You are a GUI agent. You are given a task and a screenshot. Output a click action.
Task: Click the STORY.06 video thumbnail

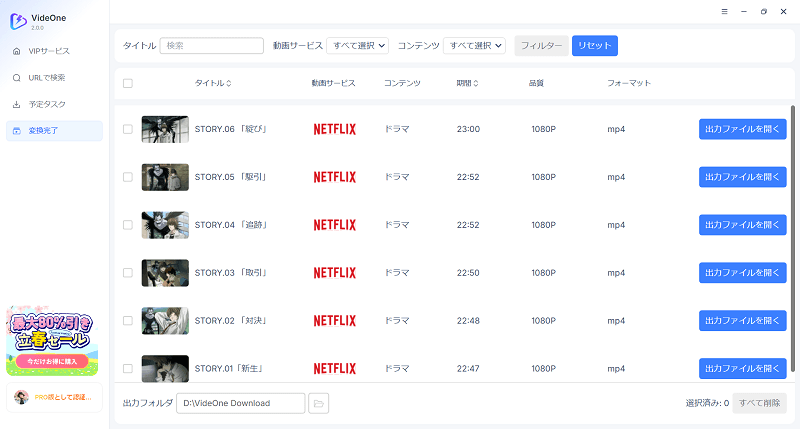coord(165,129)
